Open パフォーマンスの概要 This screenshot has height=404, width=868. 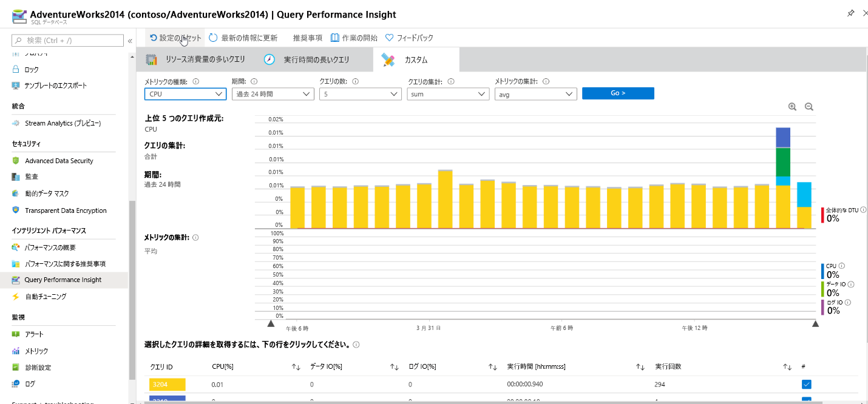pyautogui.click(x=50, y=247)
